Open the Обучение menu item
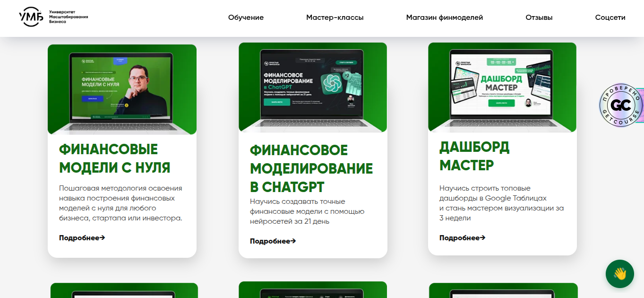Screen dimensions: 644x298 click(x=246, y=18)
